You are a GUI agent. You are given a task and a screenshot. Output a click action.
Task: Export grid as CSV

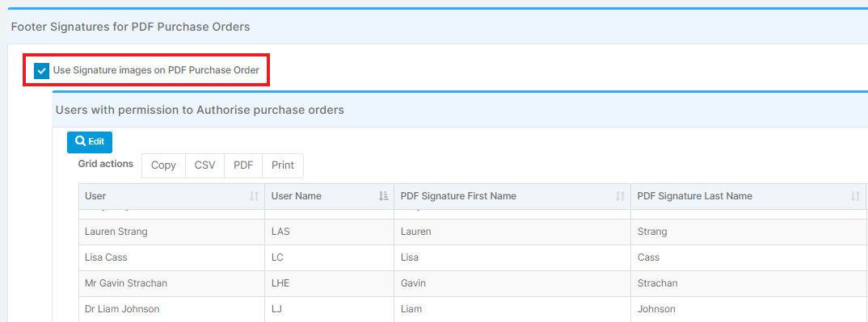204,165
